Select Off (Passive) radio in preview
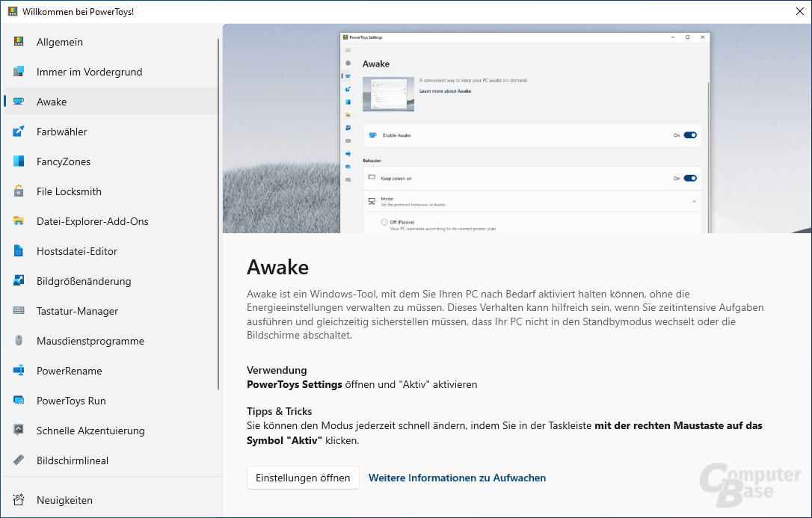The height and width of the screenshot is (518, 812). click(384, 222)
